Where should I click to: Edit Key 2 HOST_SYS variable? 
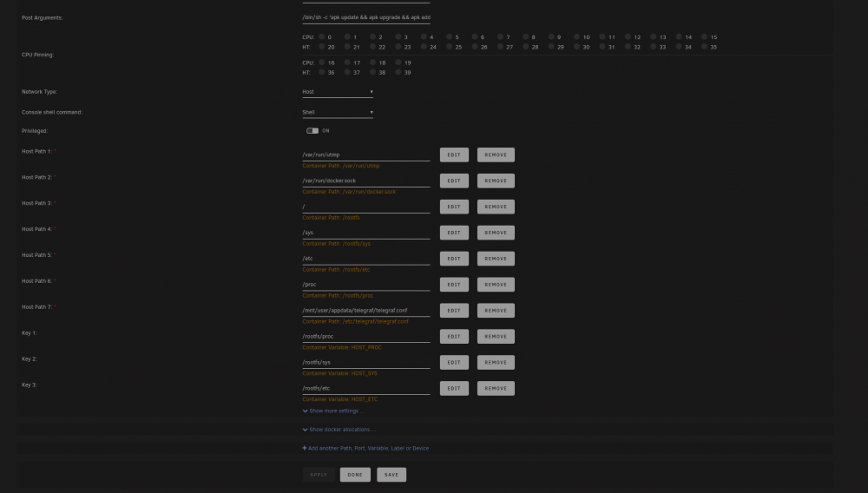tap(454, 363)
